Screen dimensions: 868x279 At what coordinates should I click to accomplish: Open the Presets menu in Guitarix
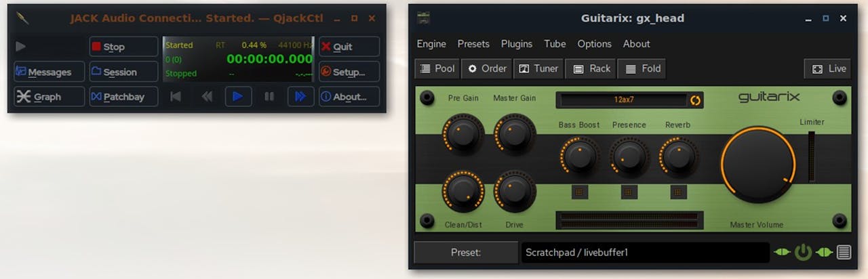(x=473, y=44)
